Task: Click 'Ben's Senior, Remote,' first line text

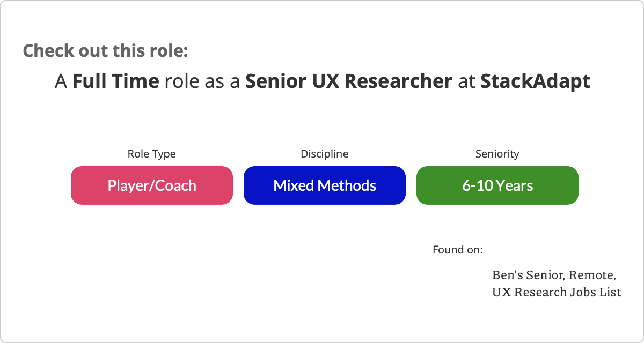Action: click(553, 275)
